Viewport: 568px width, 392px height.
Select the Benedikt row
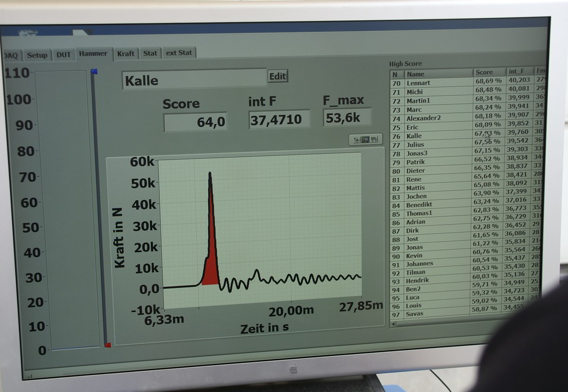tap(419, 205)
